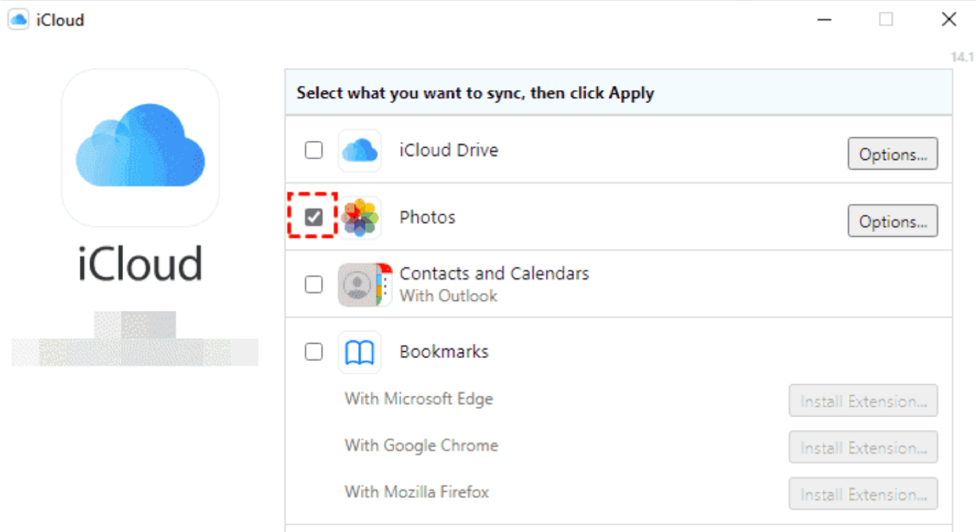Click the With Outlook subtitle
Screen dimensions: 980x532
coord(448,296)
